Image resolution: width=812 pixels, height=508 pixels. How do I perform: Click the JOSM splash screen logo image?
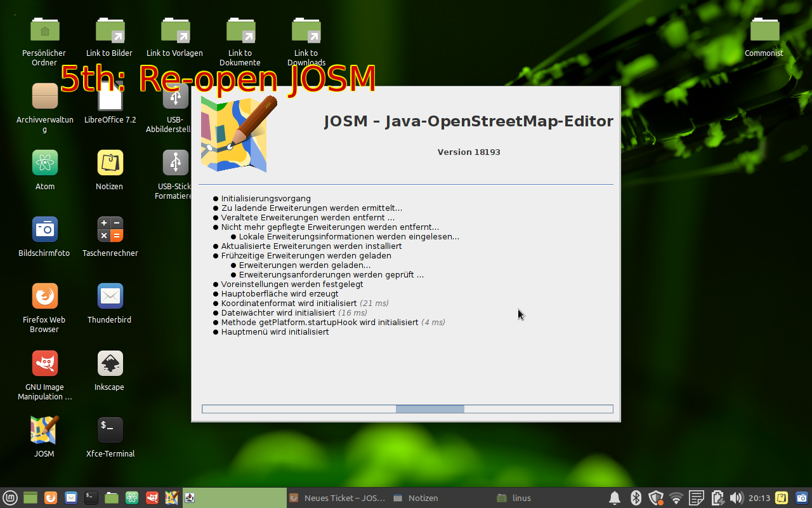(x=238, y=133)
